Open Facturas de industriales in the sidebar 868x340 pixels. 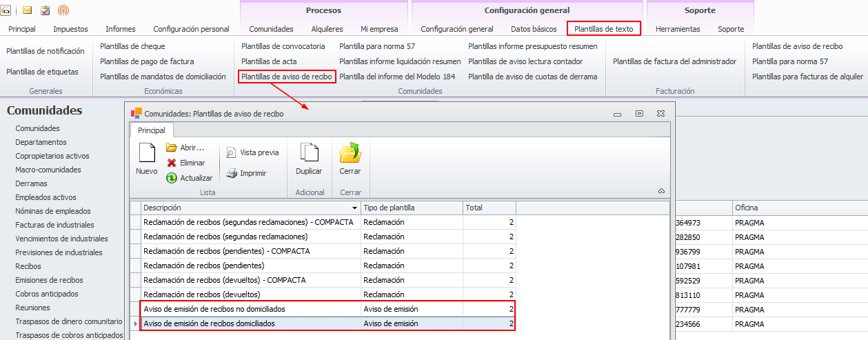[54, 225]
